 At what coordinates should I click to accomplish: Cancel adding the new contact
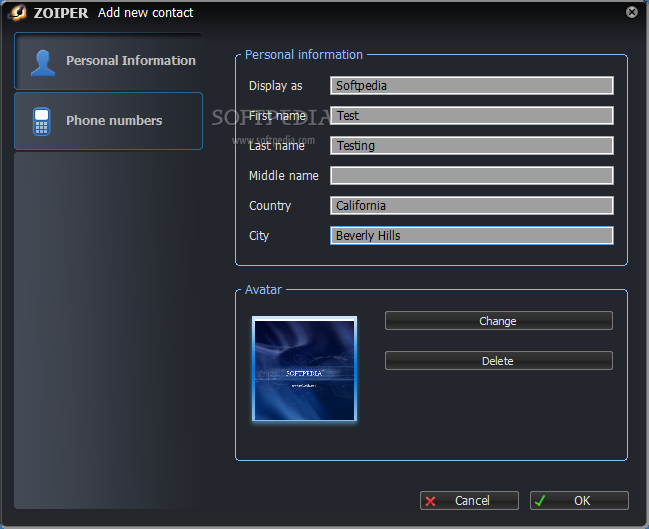pyautogui.click(x=469, y=500)
